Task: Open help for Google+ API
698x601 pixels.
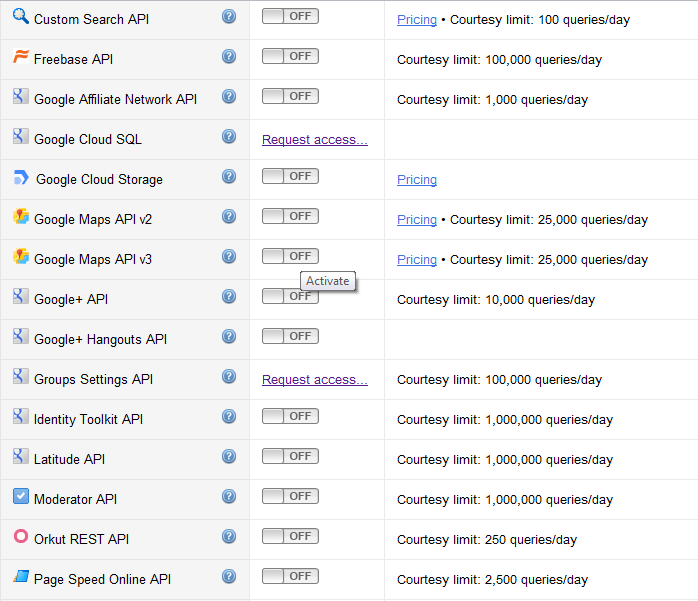Action: point(229,296)
